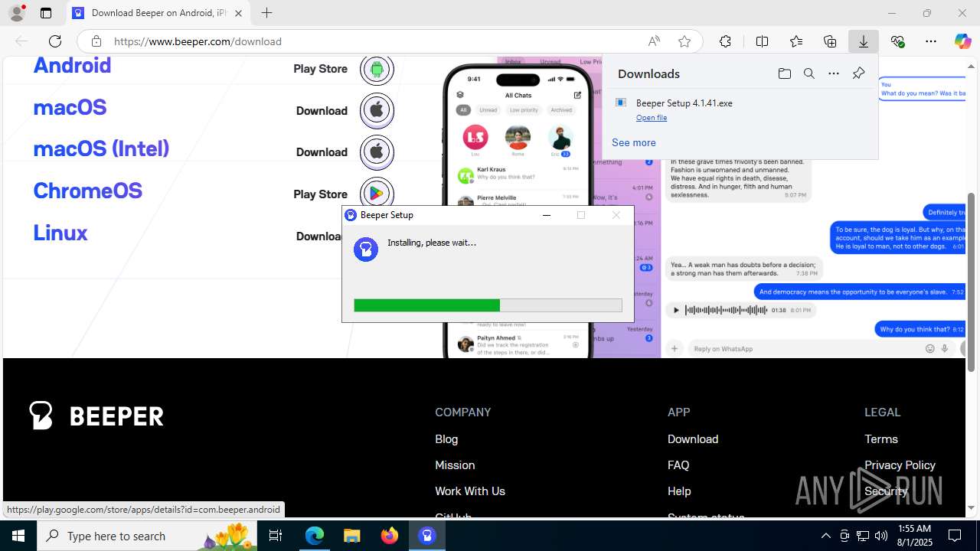Open downloads folder from Downloads panel
Viewport: 980px width, 551px height.
point(784,73)
